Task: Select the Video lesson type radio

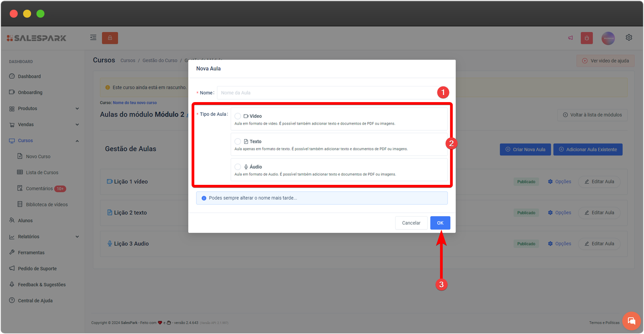Action: coord(238,116)
